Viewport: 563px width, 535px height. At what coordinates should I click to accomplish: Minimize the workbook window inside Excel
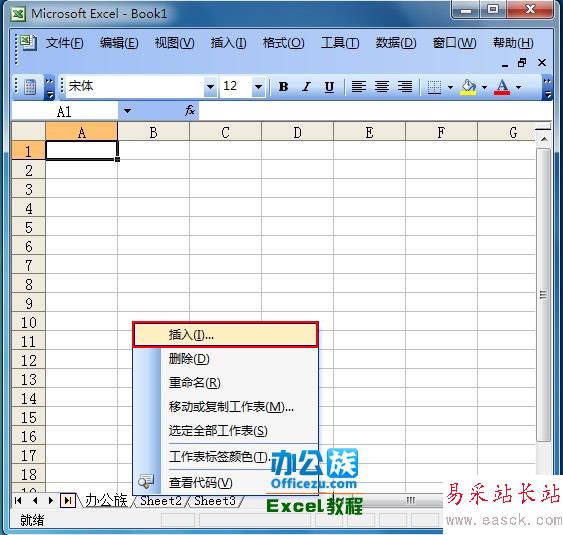(x=505, y=64)
